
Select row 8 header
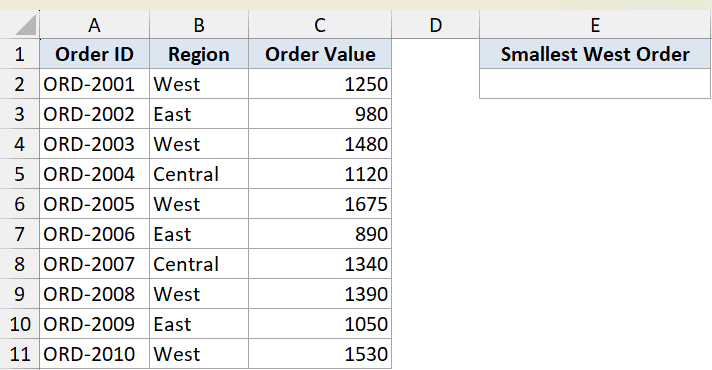pyautogui.click(x=20, y=264)
